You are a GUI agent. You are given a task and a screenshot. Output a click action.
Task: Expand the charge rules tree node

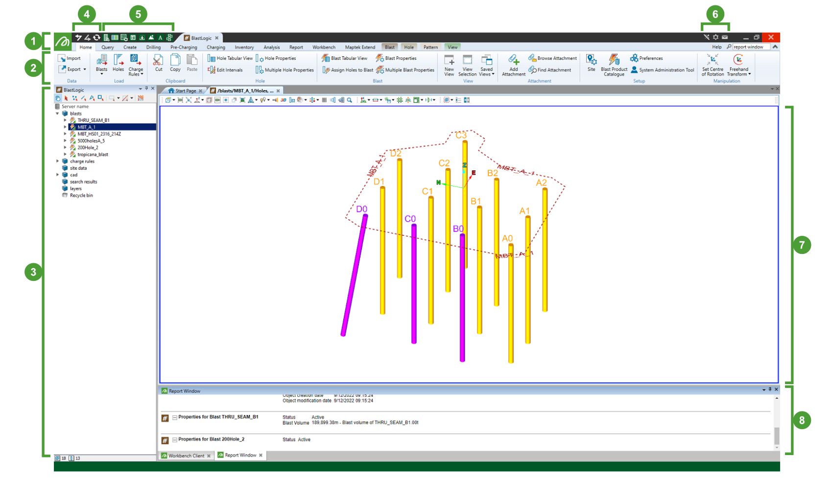point(58,161)
